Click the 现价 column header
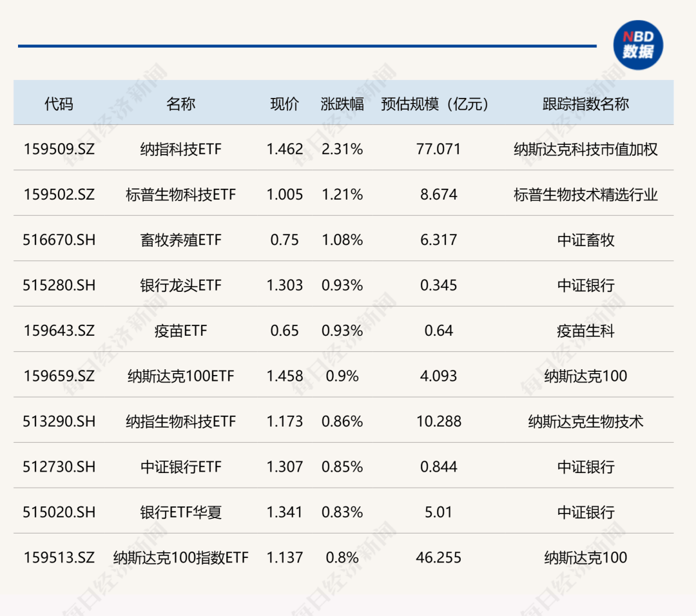The height and width of the screenshot is (616, 696). click(284, 103)
